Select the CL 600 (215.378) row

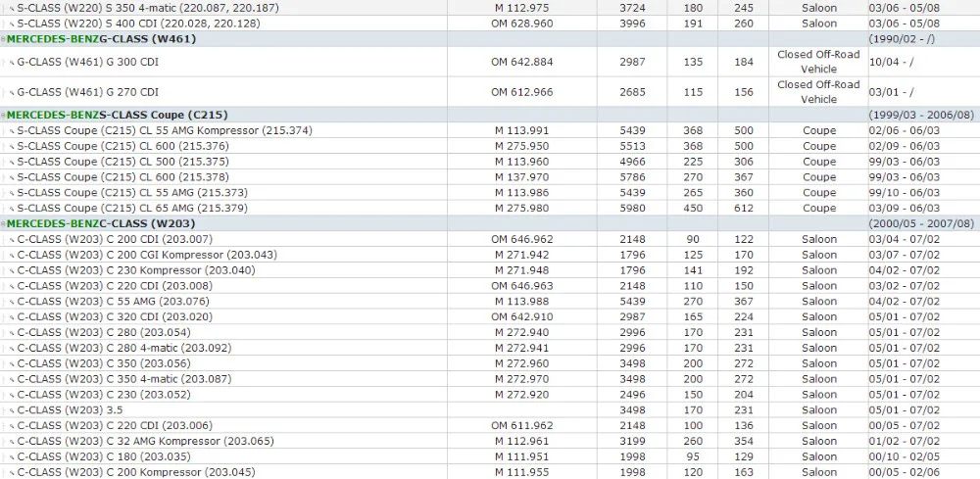coord(490,176)
